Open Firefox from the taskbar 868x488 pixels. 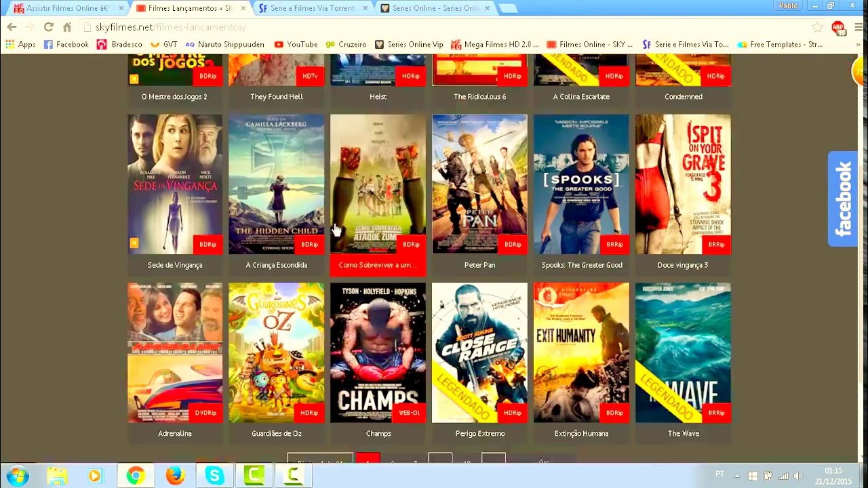coord(175,476)
